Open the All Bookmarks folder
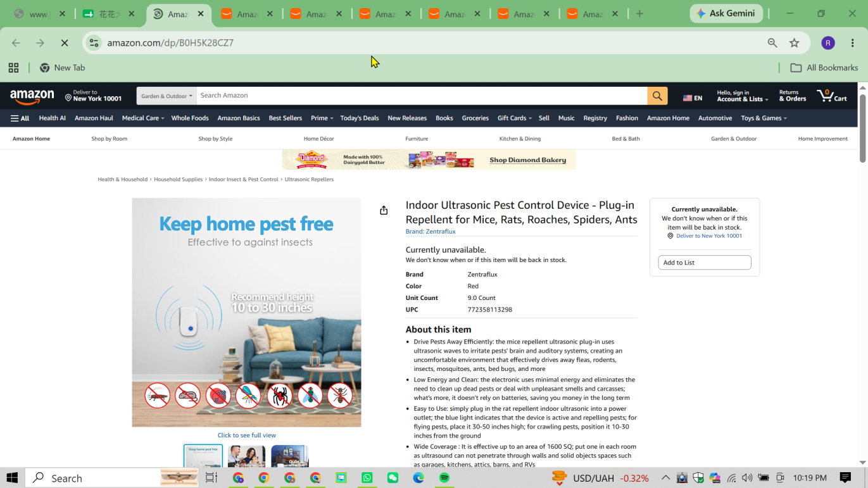Viewport: 868px width, 488px height. click(824, 68)
